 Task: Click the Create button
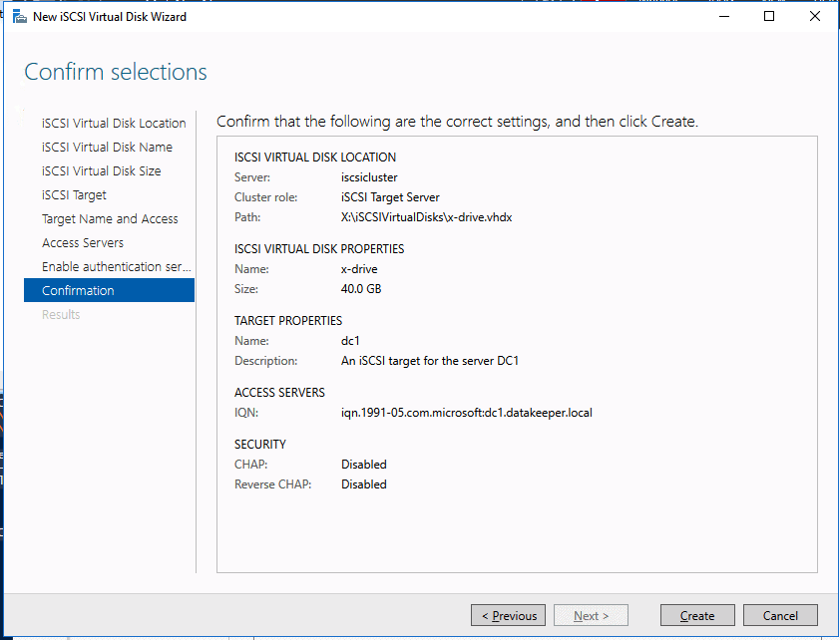point(697,615)
